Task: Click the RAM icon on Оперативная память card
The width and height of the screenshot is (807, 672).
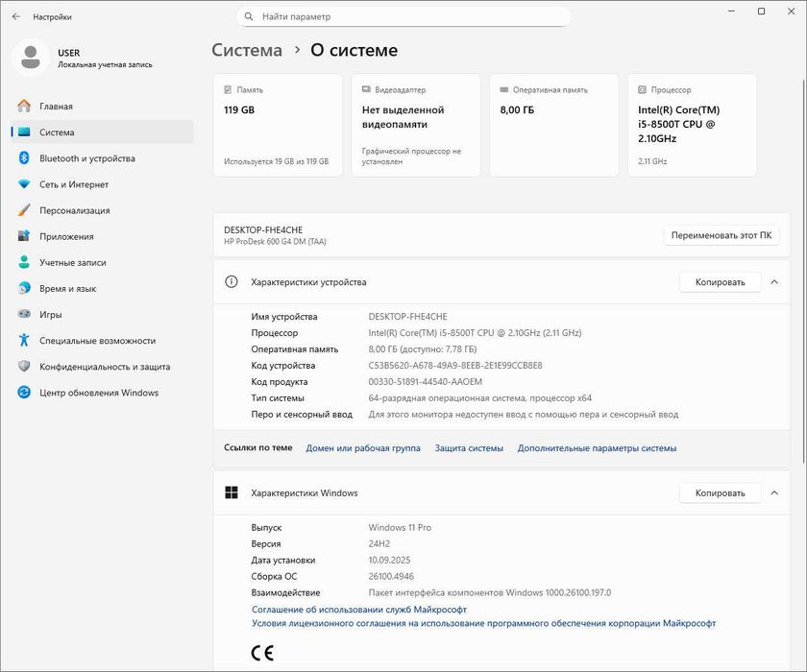Action: coord(504,90)
